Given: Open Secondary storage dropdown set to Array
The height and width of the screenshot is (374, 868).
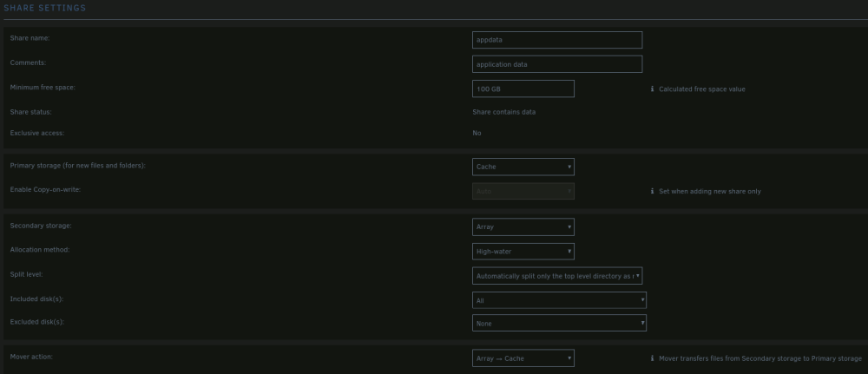Looking at the screenshot, I should tap(523, 226).
